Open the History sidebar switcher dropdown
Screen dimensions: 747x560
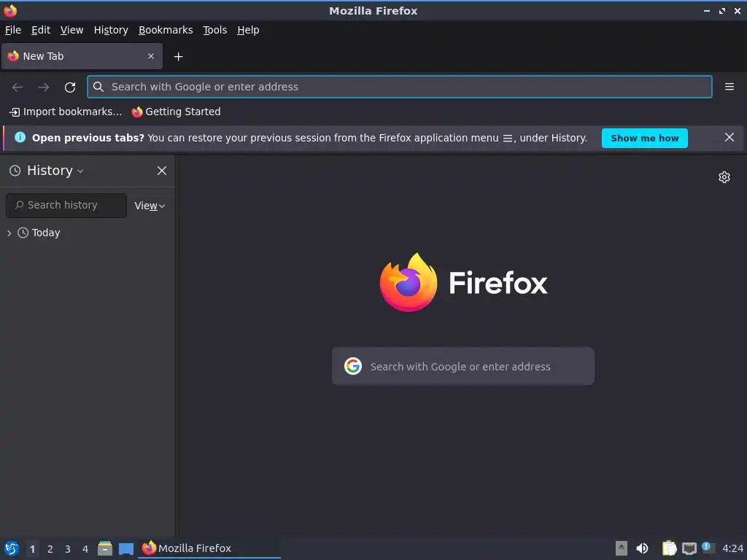(55, 171)
